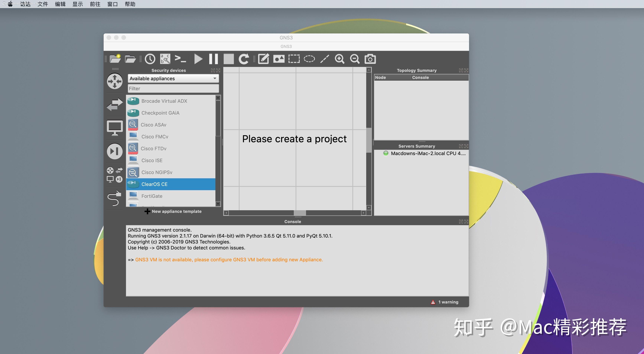Click New appliance template button
The height and width of the screenshot is (354, 644).
click(173, 211)
